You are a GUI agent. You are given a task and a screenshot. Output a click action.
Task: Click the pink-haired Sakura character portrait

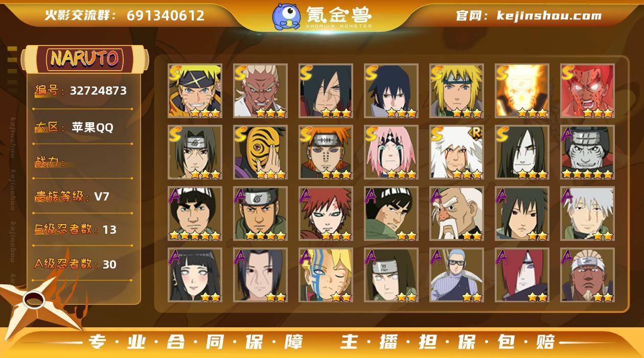tap(391, 152)
